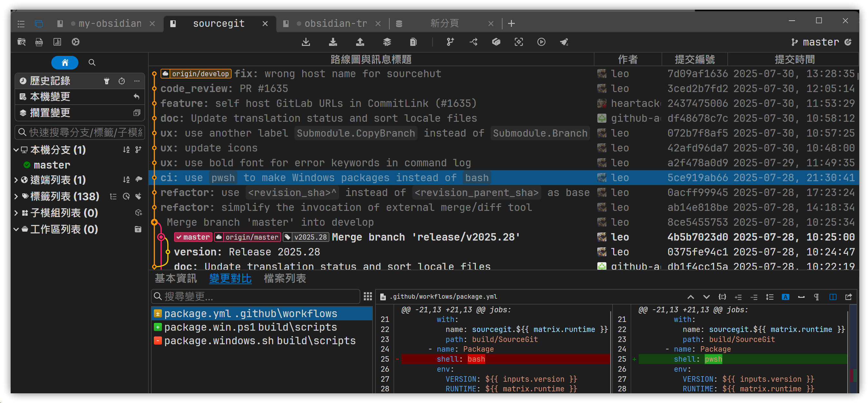
Task: Open diff in external merge tool
Action: click(x=848, y=297)
